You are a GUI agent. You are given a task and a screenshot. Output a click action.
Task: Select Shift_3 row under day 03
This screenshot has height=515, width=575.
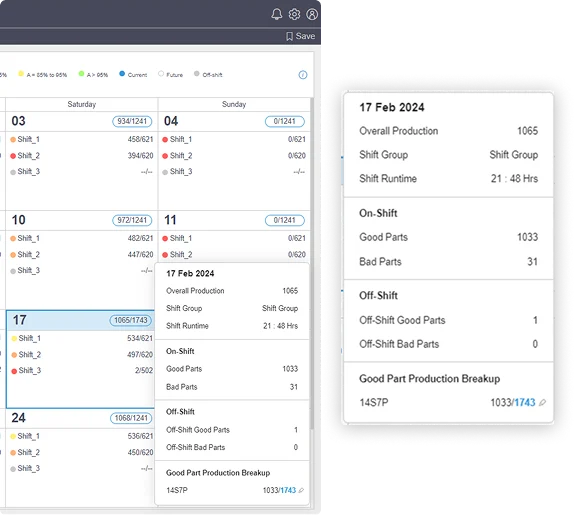(81, 172)
